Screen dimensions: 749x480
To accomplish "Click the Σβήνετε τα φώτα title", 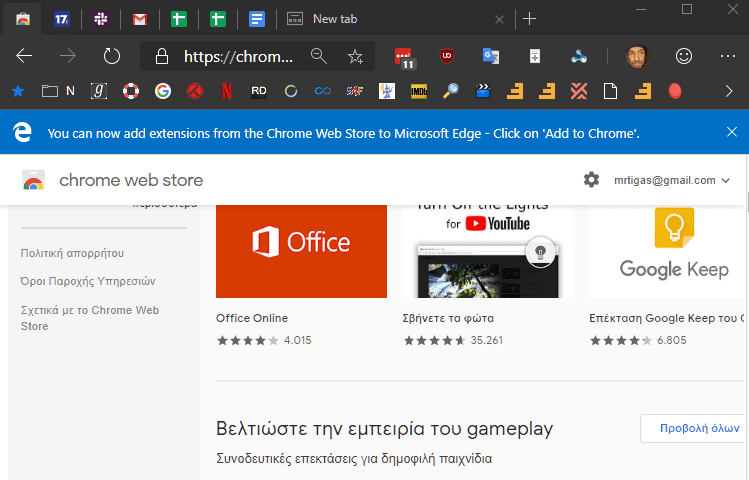I will (x=448, y=318).
